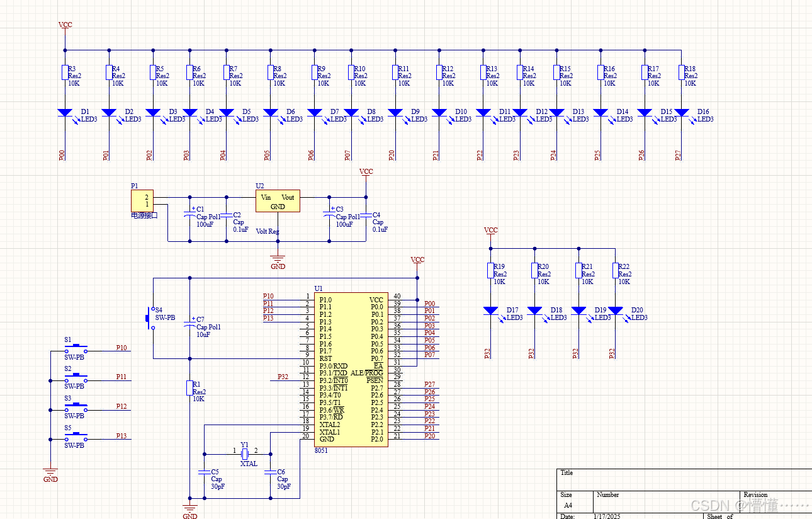
Task: Click the 'Number' field label
Action: (x=608, y=495)
